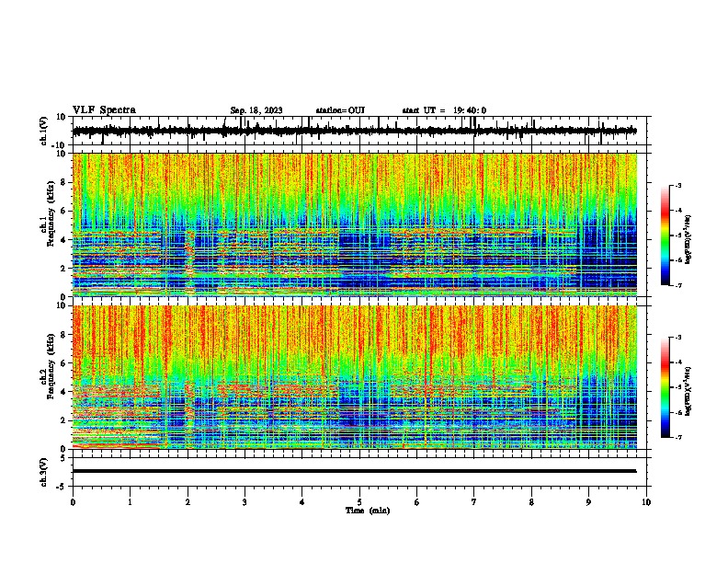The height and width of the screenshot is (563, 728).
Task: Click the "-3" tick on ch.2 colorbar
Action: click(x=678, y=338)
